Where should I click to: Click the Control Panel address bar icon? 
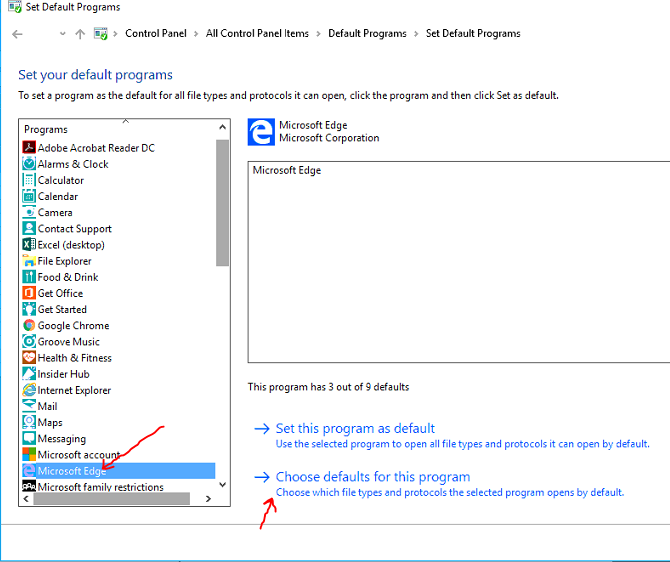101,34
